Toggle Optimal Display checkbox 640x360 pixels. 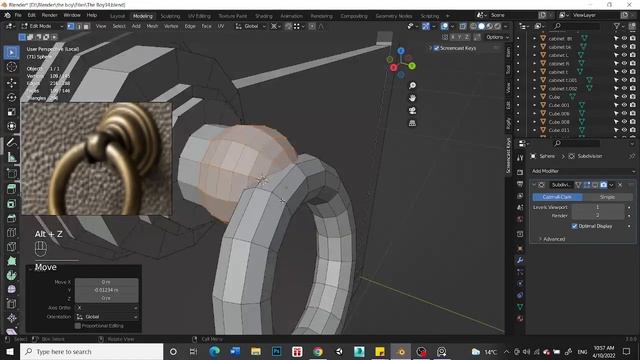[x=574, y=226]
